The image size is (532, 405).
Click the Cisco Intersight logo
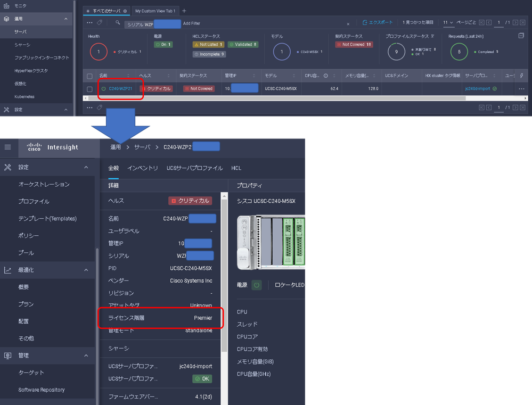(53, 147)
